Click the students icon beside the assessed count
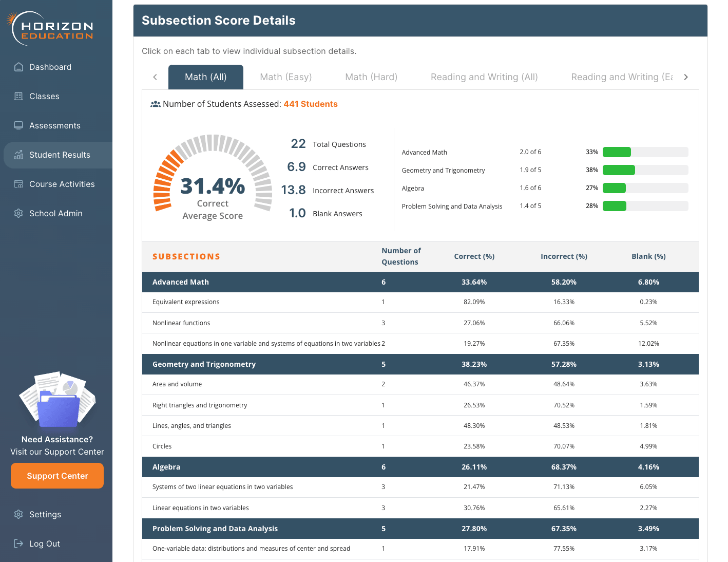Screen dimensions: 728x562 [156, 104]
